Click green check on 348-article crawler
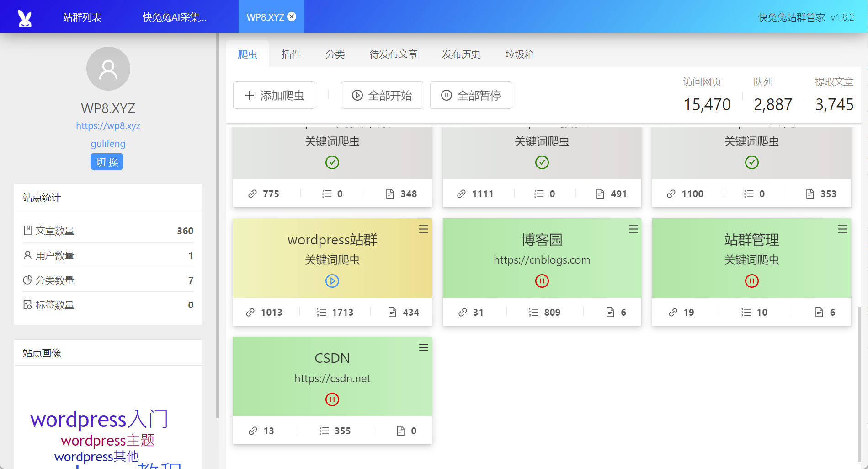This screenshot has height=469, width=868. tap(332, 162)
